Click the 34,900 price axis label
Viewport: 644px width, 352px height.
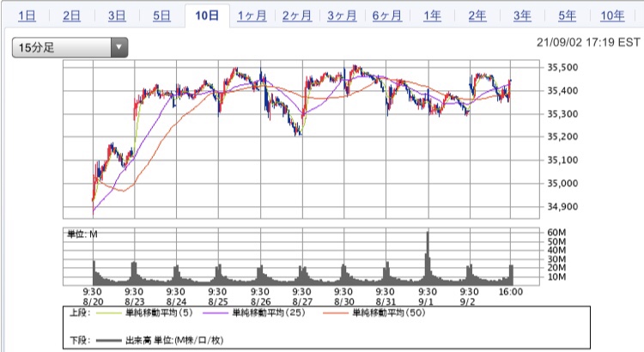[x=562, y=207]
